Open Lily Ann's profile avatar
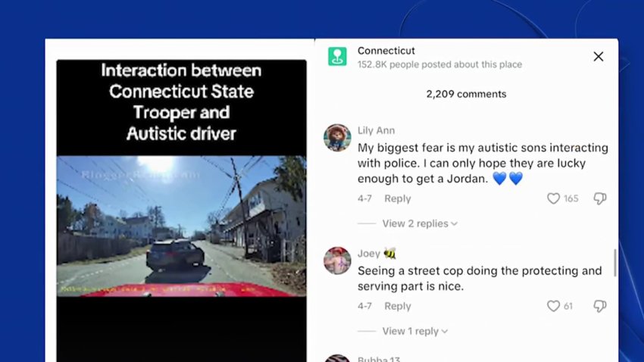The height and width of the screenshot is (362, 644). click(x=337, y=138)
